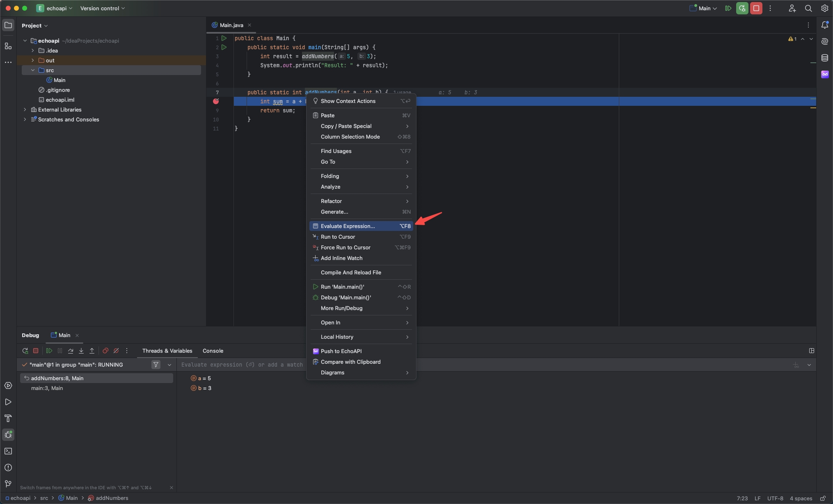This screenshot has height=504, width=833.
Task: Open Project view dropdown
Action: click(x=35, y=25)
